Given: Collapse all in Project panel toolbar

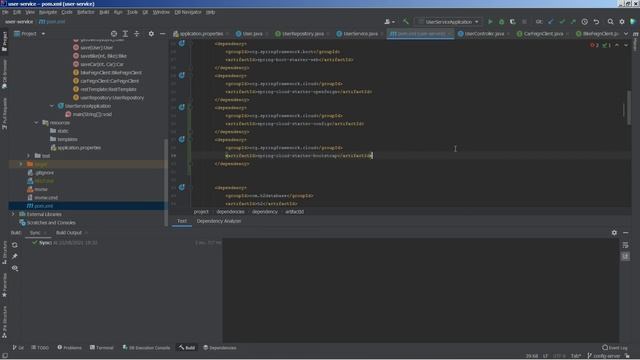Looking at the screenshot, I should tap(137, 33).
